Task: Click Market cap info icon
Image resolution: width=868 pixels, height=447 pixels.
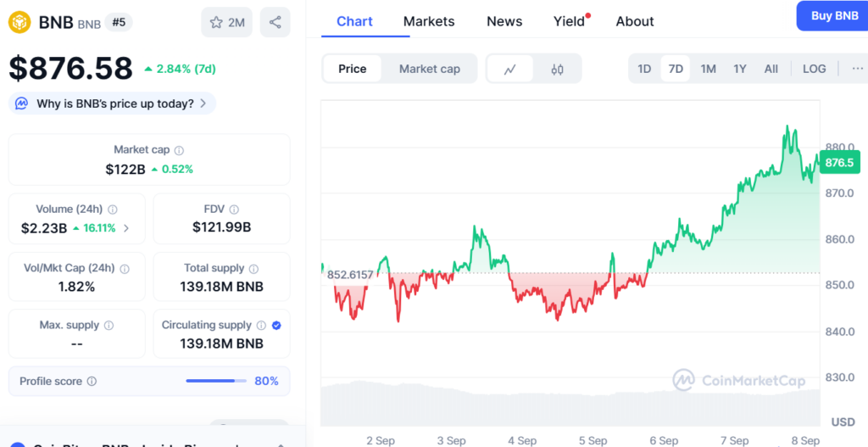Action: click(179, 150)
